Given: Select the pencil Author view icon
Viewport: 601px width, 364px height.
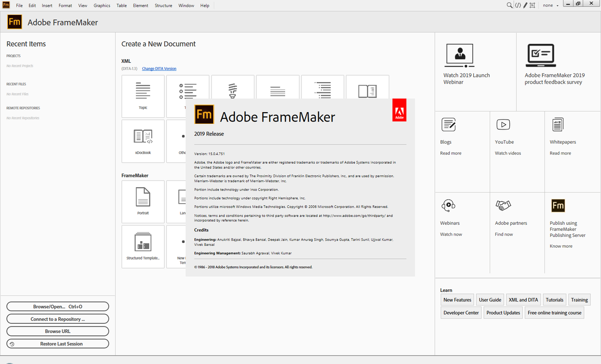Looking at the screenshot, I should point(525,5).
